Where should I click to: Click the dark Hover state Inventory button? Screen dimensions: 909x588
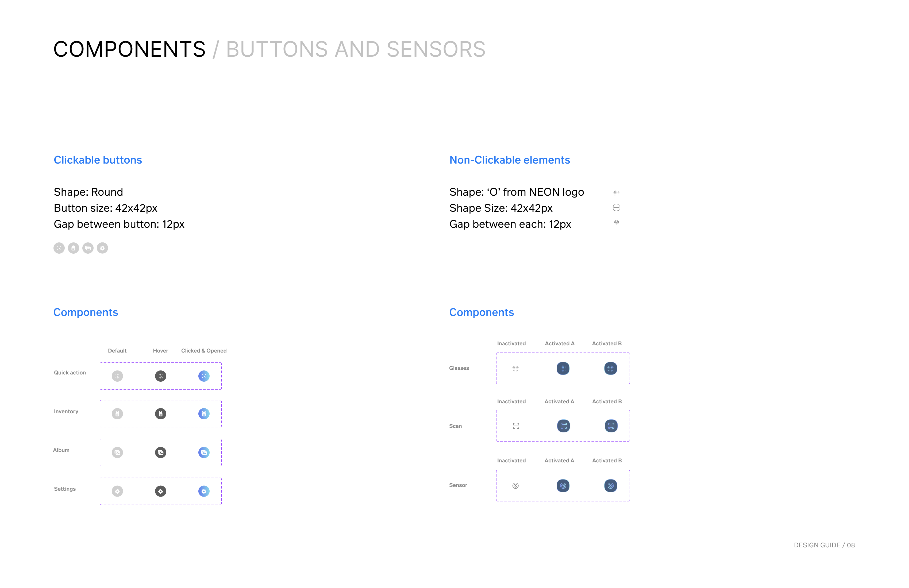pos(160,413)
